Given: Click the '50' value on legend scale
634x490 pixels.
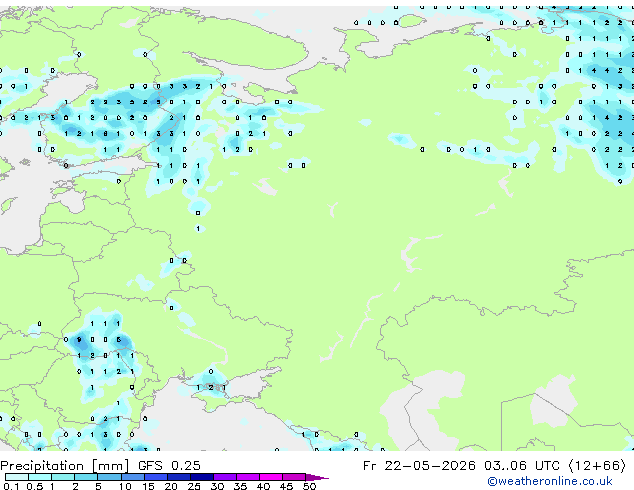Looking at the screenshot, I should click(x=309, y=486).
